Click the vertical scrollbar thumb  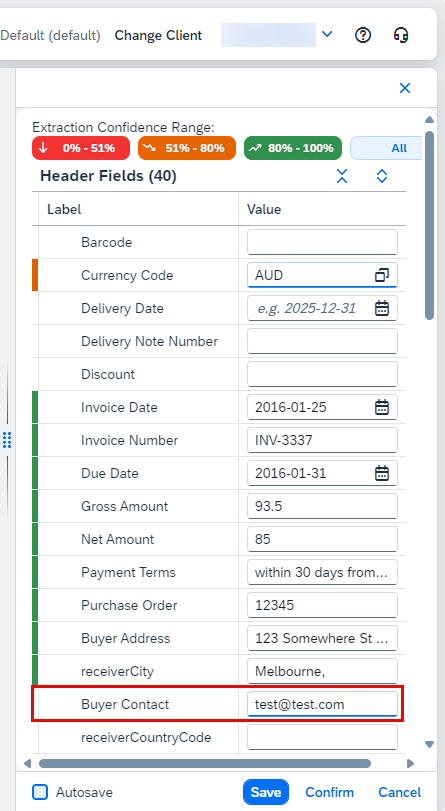tap(429, 225)
